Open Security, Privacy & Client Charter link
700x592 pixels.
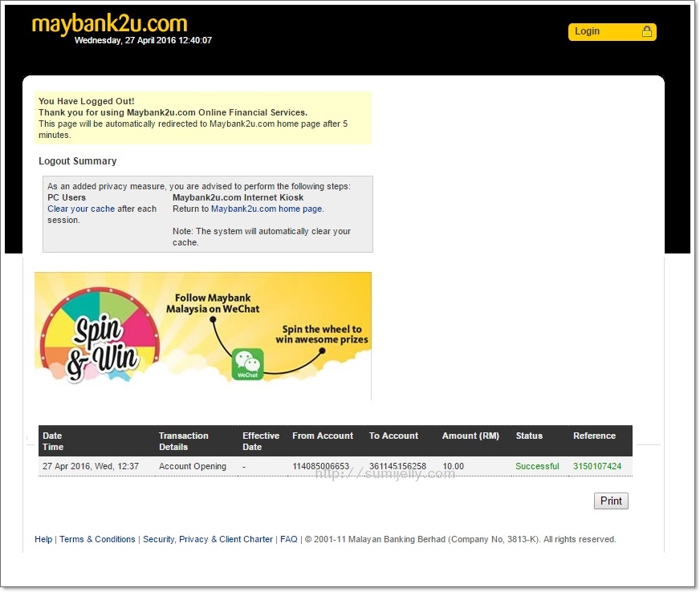pos(208,539)
